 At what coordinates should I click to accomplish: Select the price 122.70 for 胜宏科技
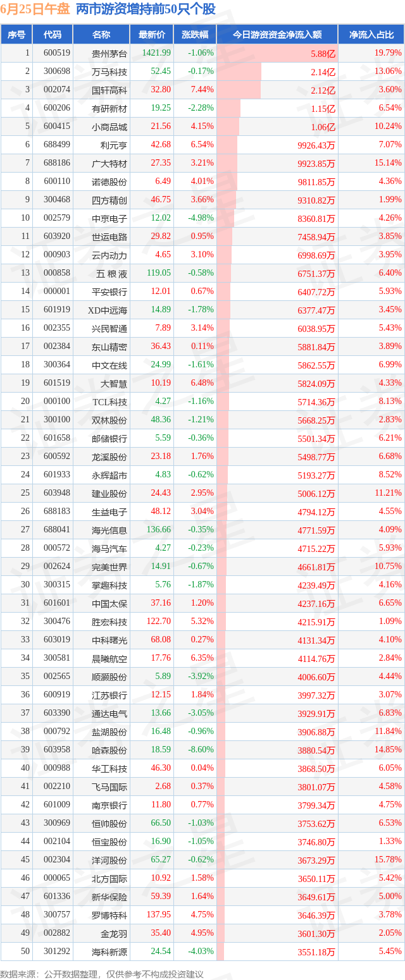tap(158, 622)
